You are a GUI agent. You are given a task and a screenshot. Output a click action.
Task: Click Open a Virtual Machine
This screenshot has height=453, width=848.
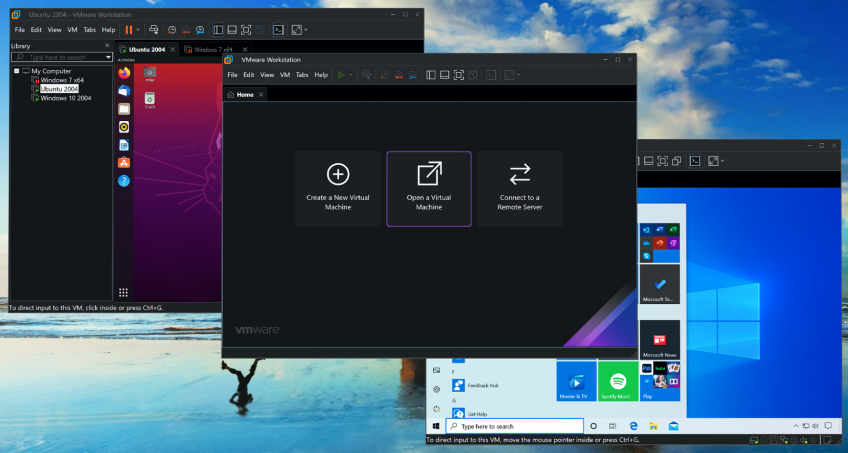click(429, 189)
